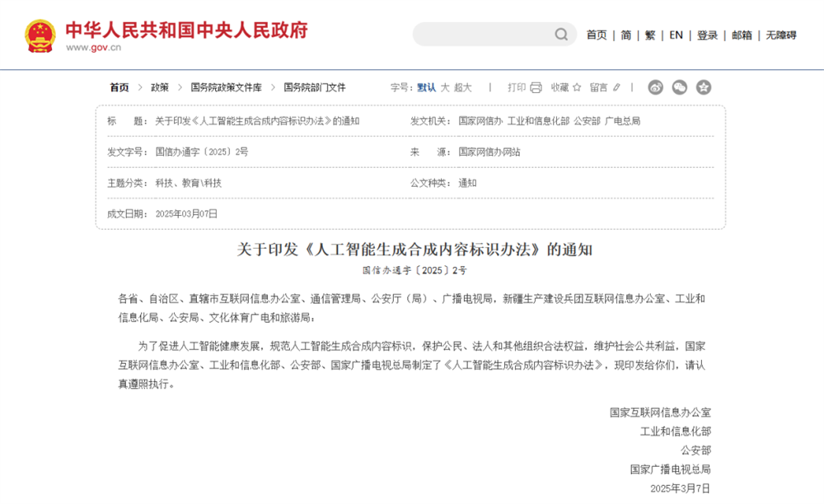Image resolution: width=824 pixels, height=504 pixels.
Task: Click the signature line 公安部
Action: coord(695,450)
